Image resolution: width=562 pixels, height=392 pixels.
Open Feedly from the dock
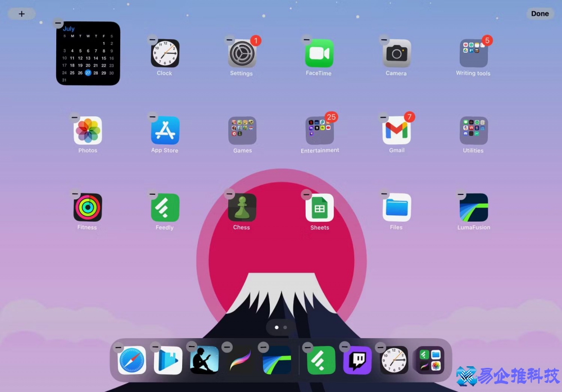pyautogui.click(x=321, y=360)
